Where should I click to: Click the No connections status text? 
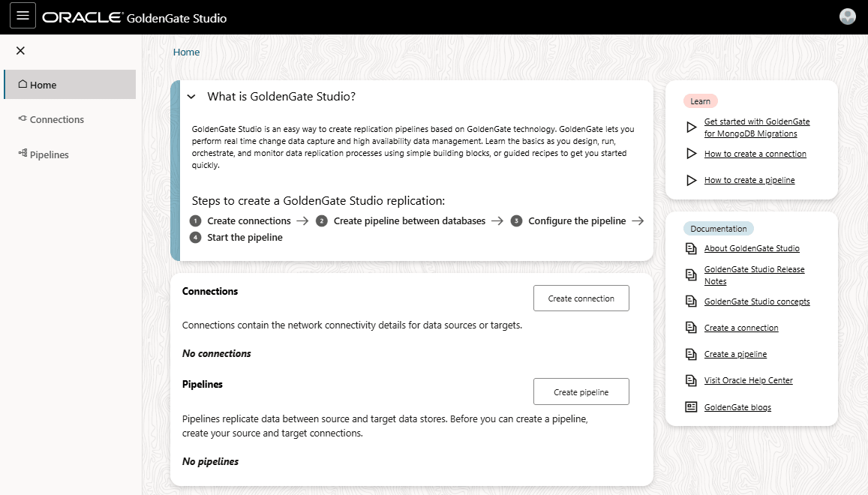click(217, 353)
